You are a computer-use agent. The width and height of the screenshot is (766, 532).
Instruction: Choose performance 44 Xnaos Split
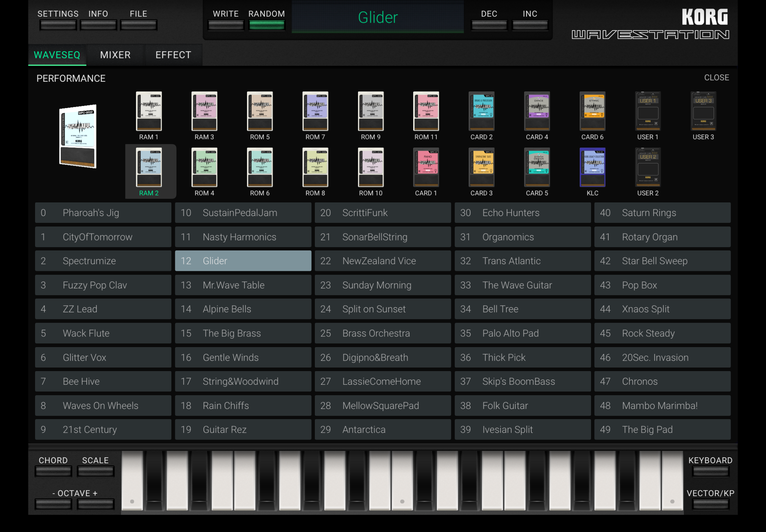tap(662, 309)
